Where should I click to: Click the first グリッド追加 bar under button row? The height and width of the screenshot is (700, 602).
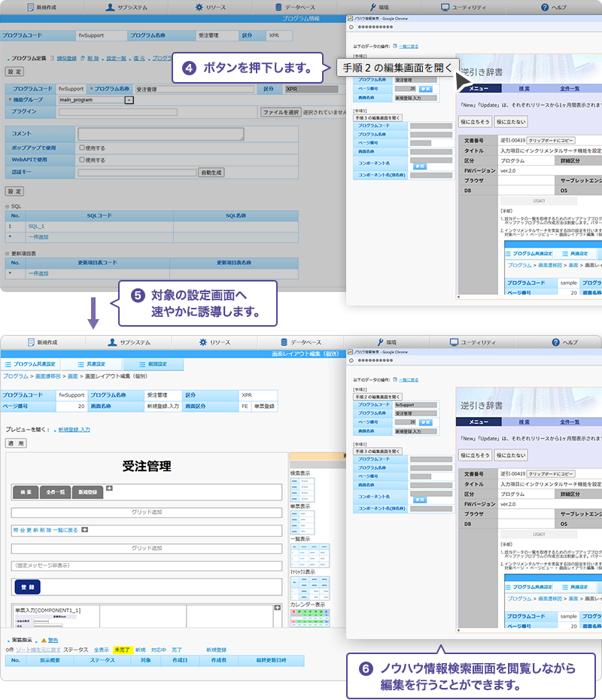click(147, 512)
